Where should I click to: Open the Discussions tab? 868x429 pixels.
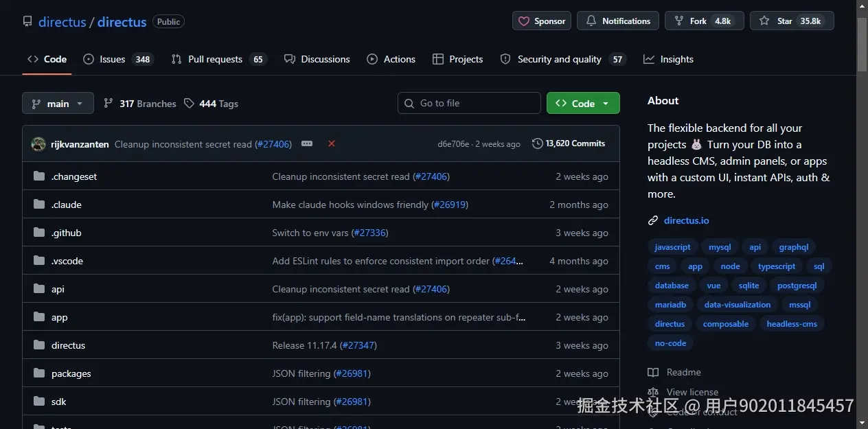pos(317,59)
